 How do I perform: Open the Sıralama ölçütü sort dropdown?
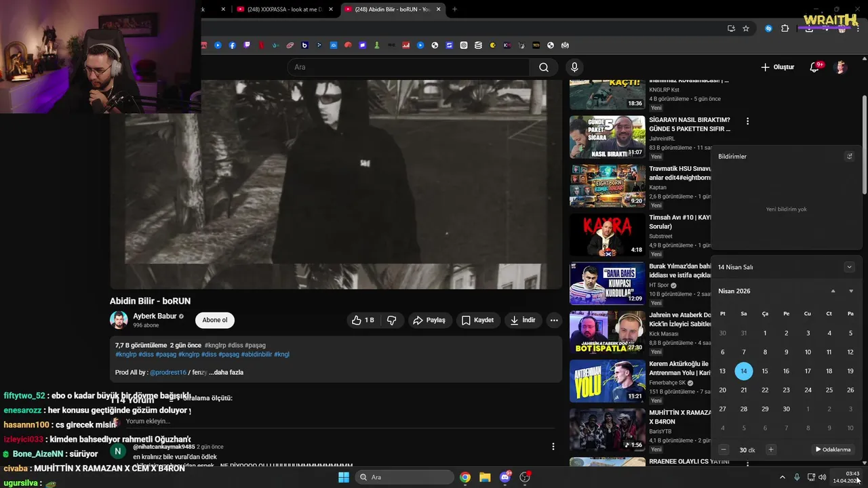(x=201, y=398)
